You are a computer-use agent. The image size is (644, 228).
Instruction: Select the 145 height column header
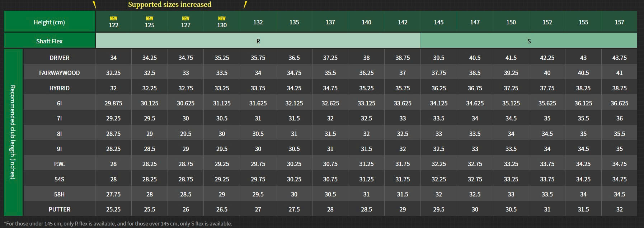click(438, 22)
